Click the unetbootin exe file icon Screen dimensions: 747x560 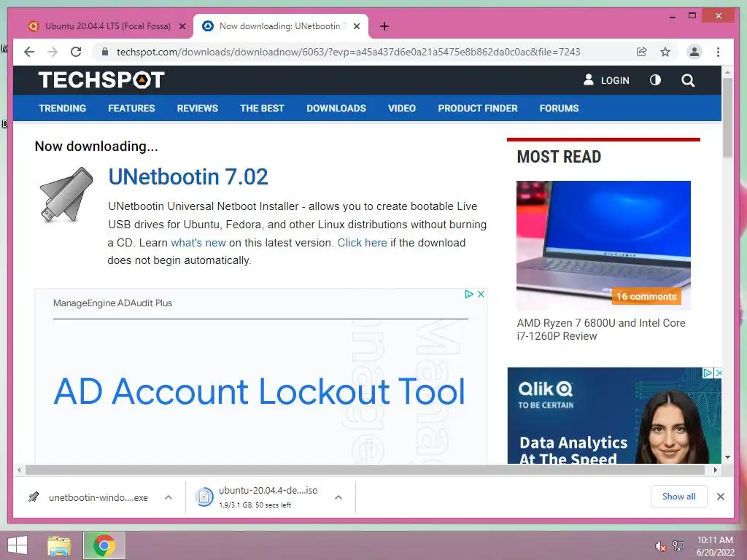pyautogui.click(x=34, y=497)
